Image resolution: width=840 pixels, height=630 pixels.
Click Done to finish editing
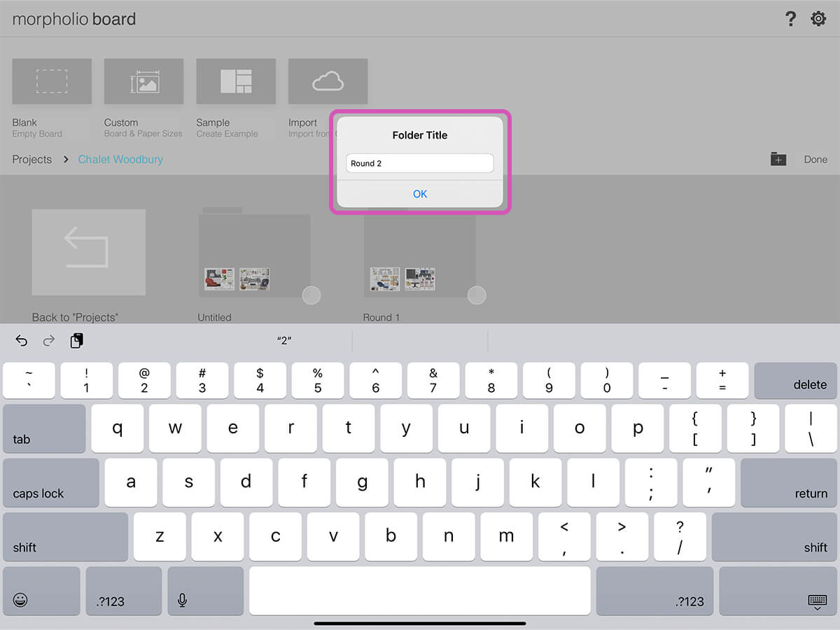click(815, 160)
